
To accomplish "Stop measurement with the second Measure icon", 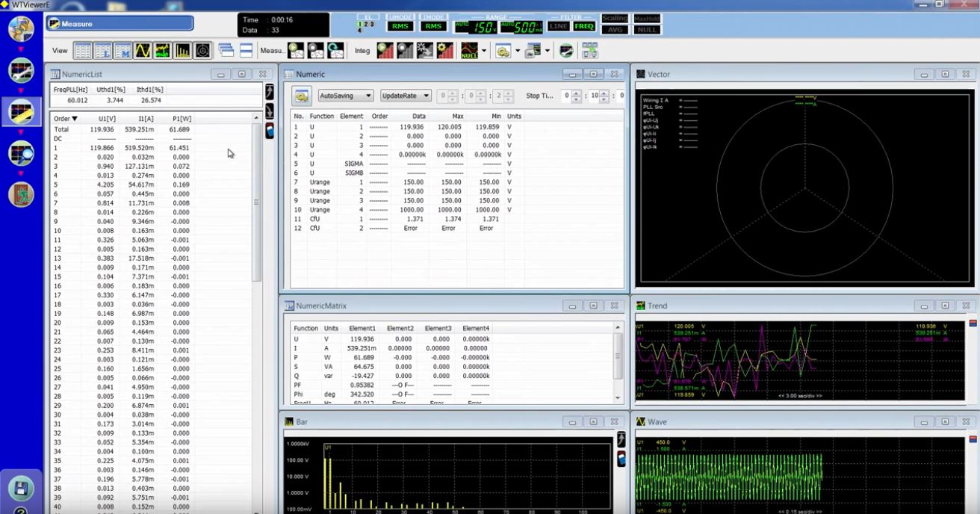I will tap(316, 51).
